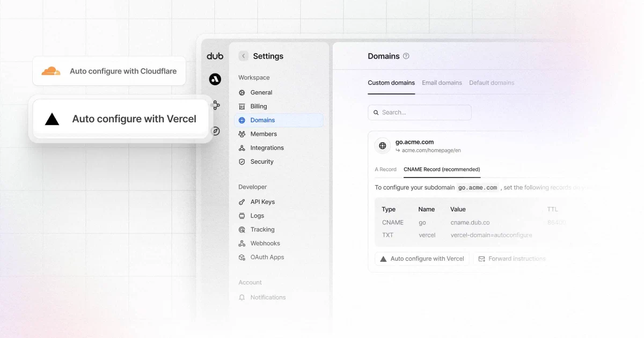644x338 pixels.
Task: Click the Tracking radar icon
Action: click(x=242, y=230)
